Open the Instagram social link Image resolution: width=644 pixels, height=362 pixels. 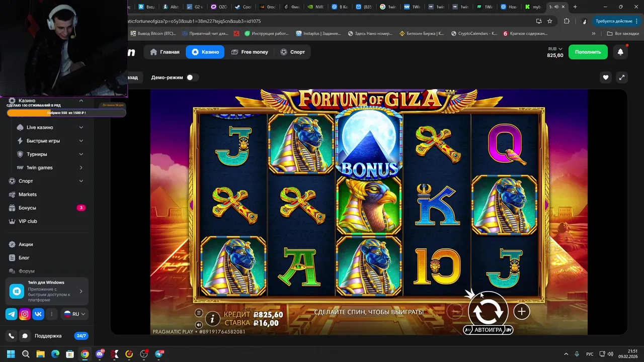point(25,314)
